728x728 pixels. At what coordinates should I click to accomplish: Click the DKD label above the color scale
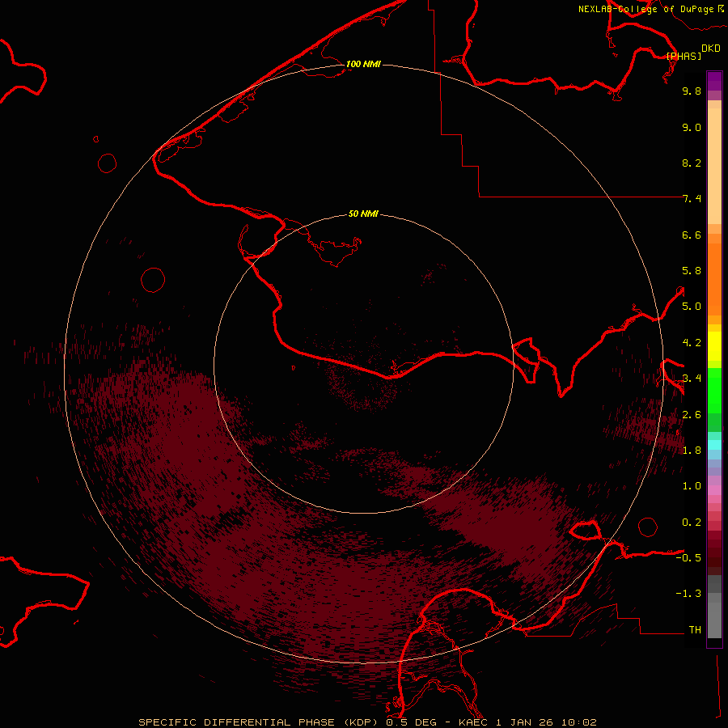click(x=711, y=48)
